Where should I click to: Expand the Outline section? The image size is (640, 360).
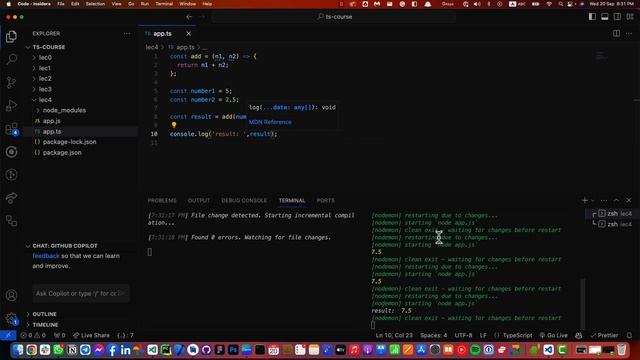(x=44, y=314)
